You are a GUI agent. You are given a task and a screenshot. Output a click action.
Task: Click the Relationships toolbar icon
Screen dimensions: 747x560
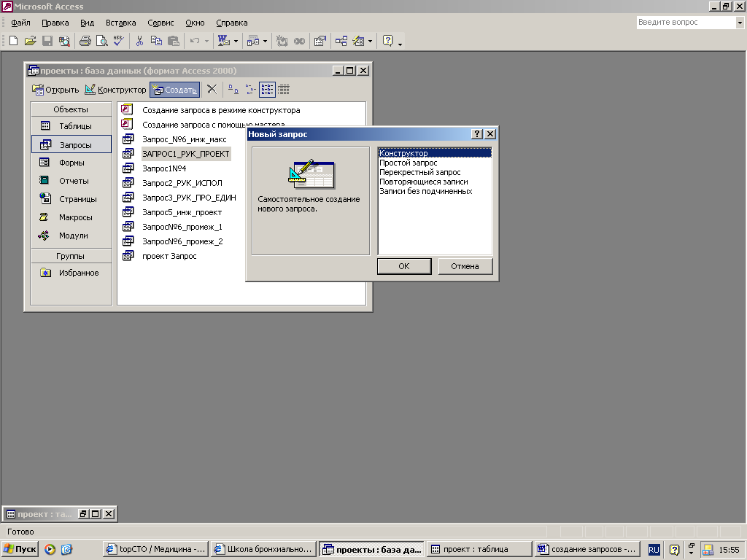click(x=341, y=41)
